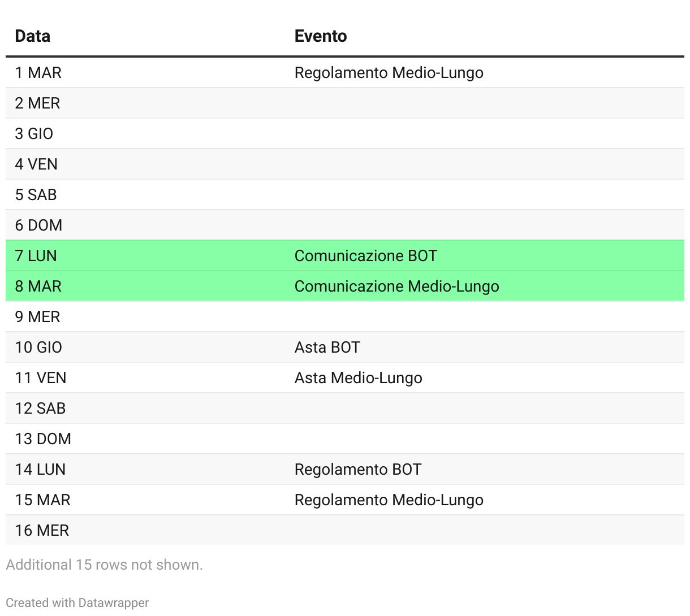Click Additional 15 rows not shown text
This screenshot has height=616, width=690.
click(104, 565)
